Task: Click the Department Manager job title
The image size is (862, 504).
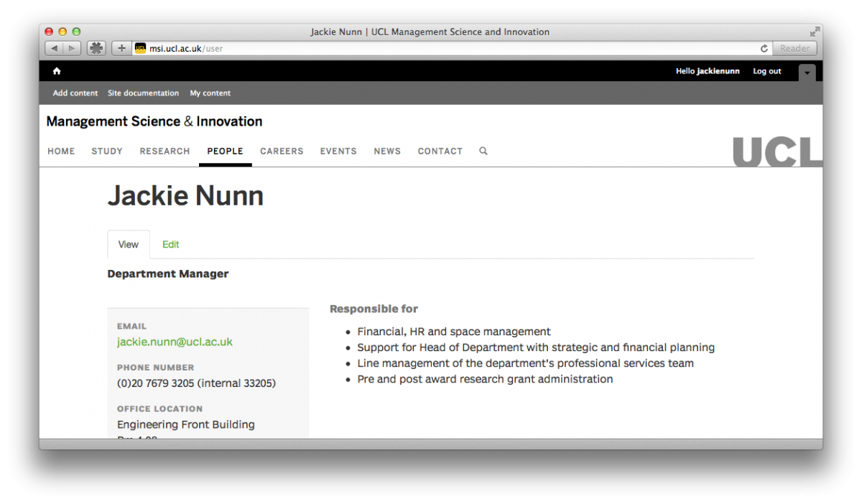Action: pos(168,274)
